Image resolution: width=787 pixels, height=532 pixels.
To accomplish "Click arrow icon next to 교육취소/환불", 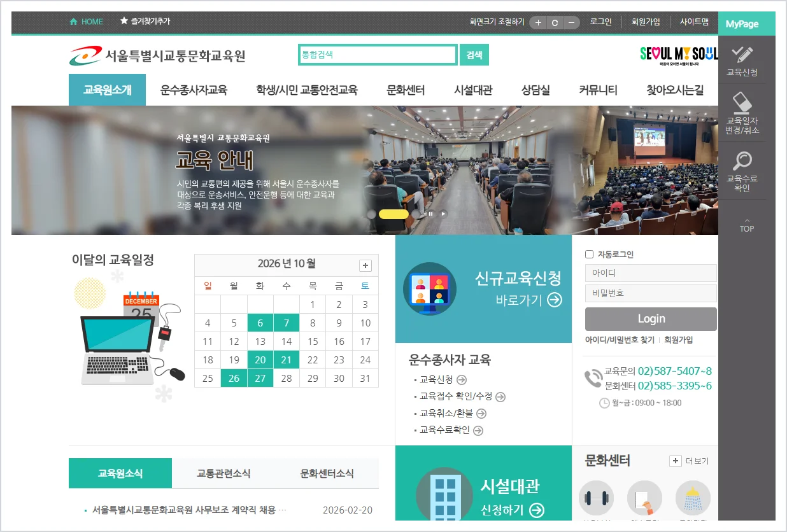I will 481,414.
